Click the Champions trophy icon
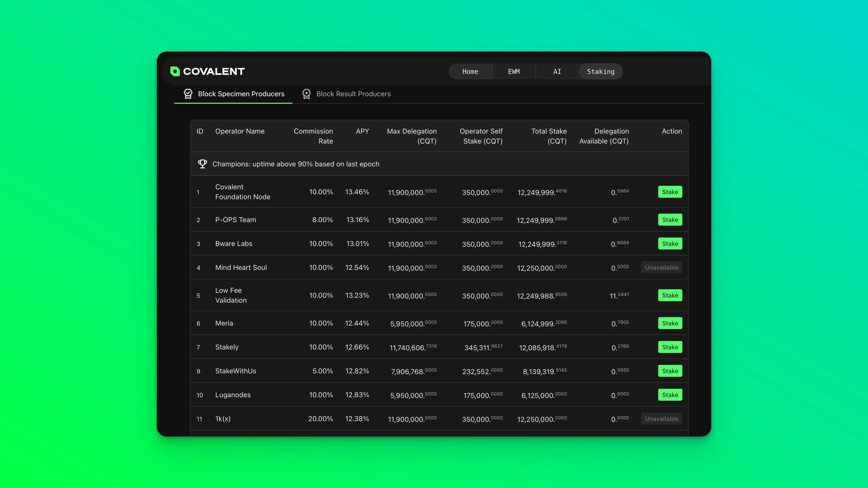 point(202,164)
